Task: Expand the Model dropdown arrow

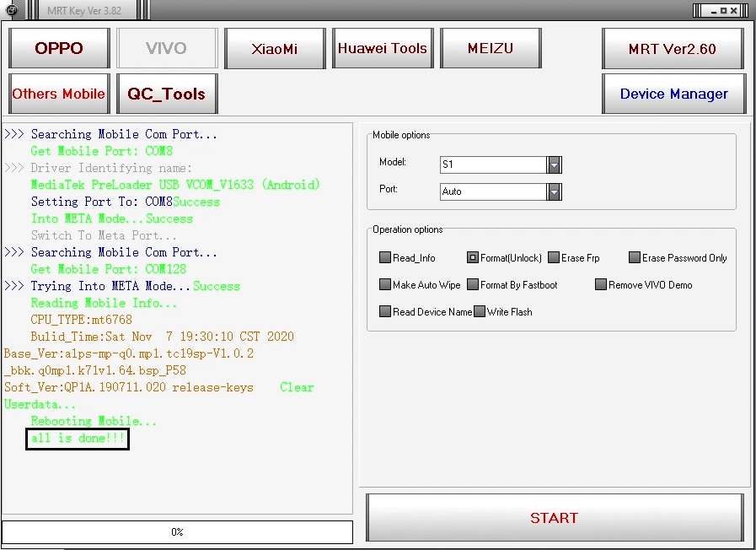Action: click(554, 164)
